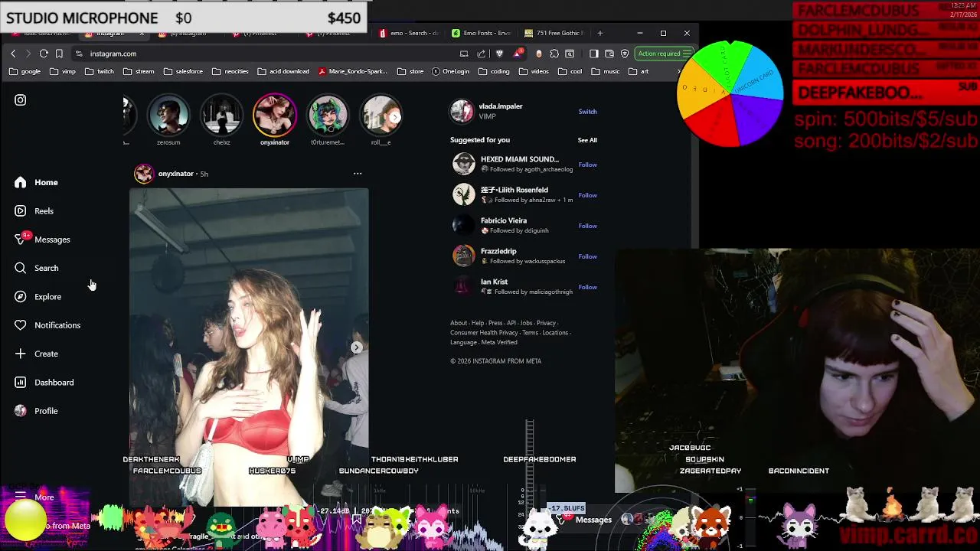View zerosum's story
The image size is (980, 551).
pos(168,115)
